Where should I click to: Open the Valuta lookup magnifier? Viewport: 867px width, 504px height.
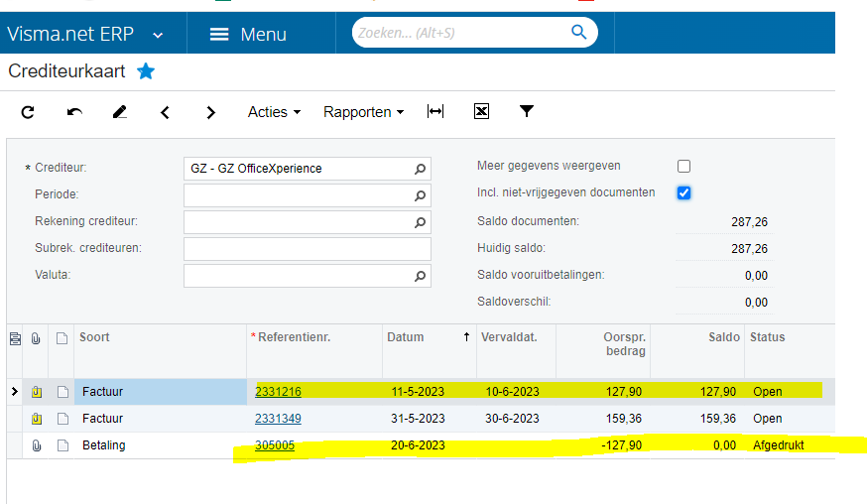(x=421, y=276)
